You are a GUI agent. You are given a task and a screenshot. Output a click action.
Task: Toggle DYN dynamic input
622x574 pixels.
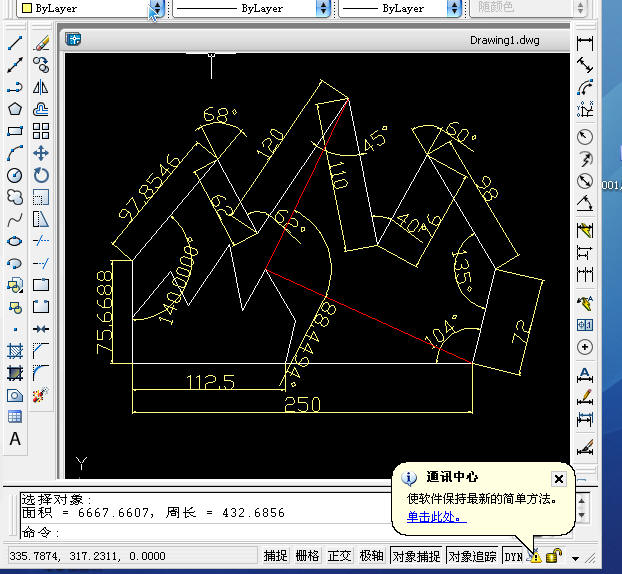(x=514, y=556)
